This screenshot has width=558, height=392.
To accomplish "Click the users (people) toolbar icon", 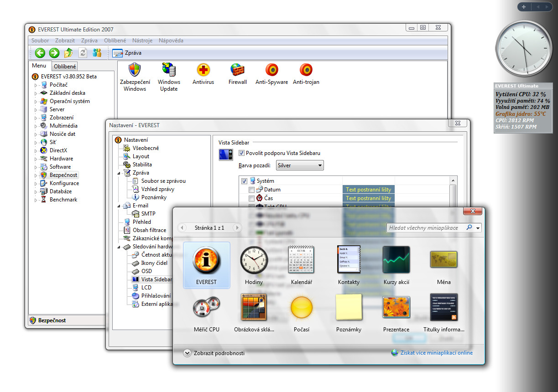I will point(97,53).
